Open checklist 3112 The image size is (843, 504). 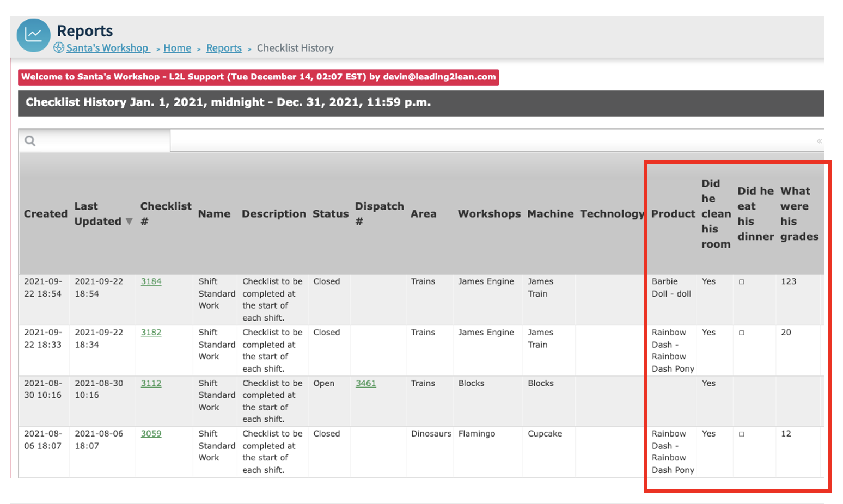[151, 383]
